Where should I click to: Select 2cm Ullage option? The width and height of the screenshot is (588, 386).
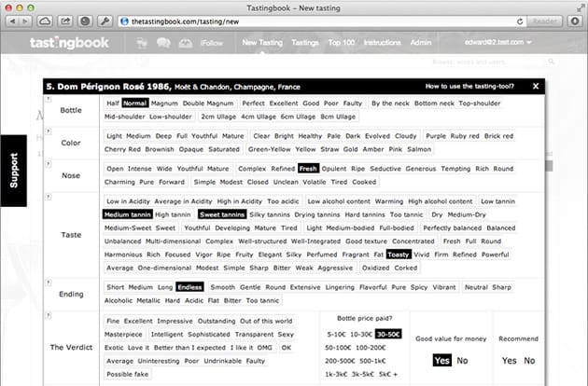pos(218,117)
